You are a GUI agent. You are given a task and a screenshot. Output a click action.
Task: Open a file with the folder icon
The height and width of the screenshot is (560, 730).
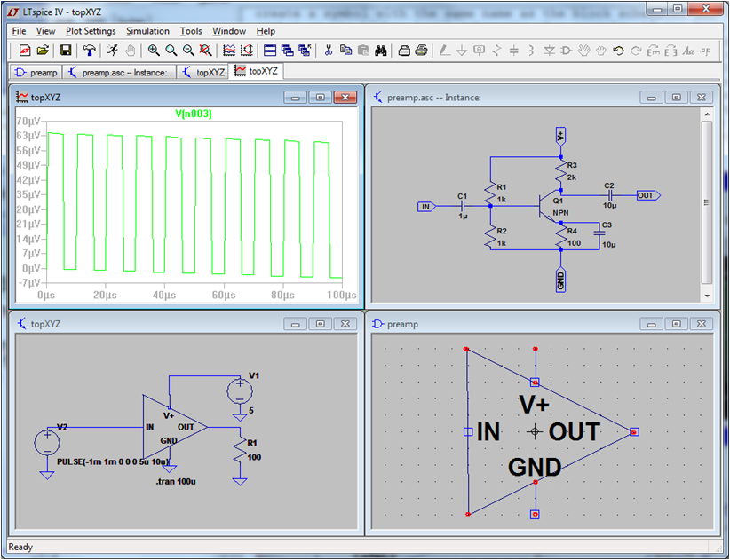coord(43,51)
